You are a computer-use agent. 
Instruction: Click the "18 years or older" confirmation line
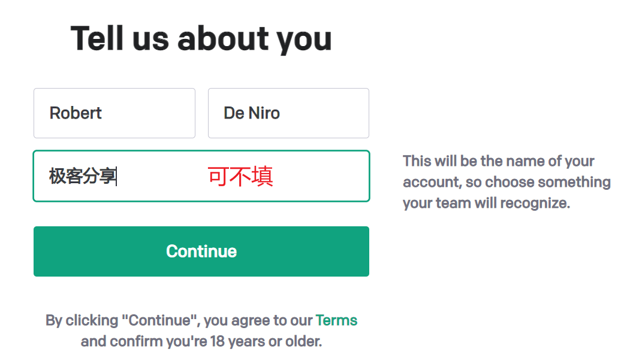201,341
